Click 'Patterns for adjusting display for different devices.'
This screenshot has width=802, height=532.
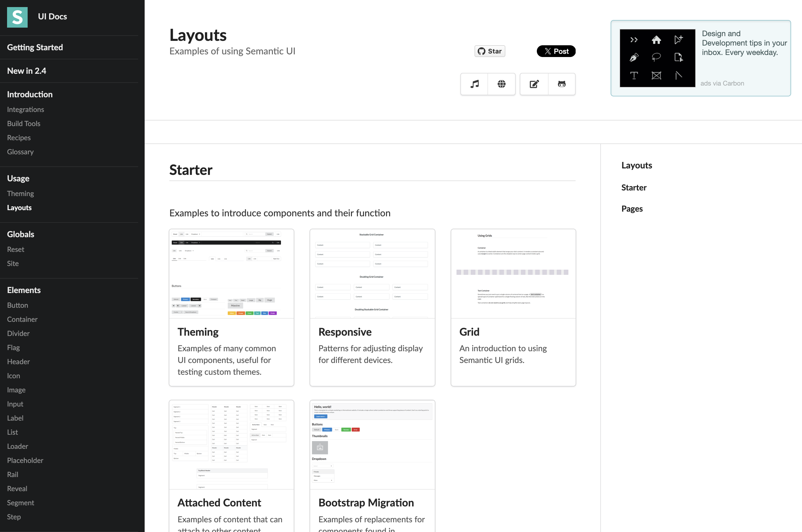[x=370, y=354]
